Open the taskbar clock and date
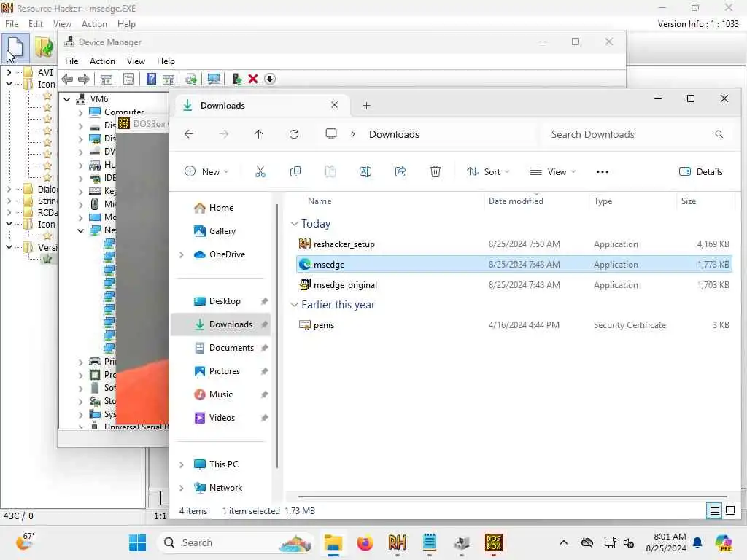 [665, 542]
